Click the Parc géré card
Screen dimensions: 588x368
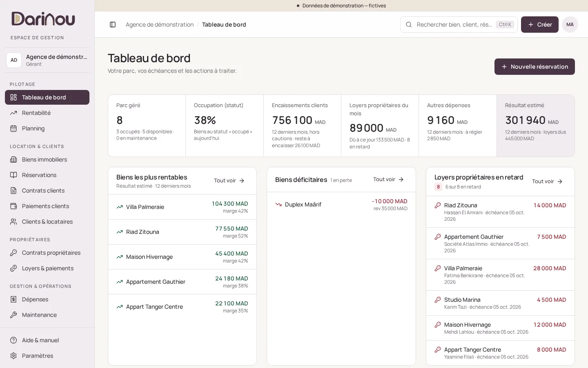click(147, 126)
